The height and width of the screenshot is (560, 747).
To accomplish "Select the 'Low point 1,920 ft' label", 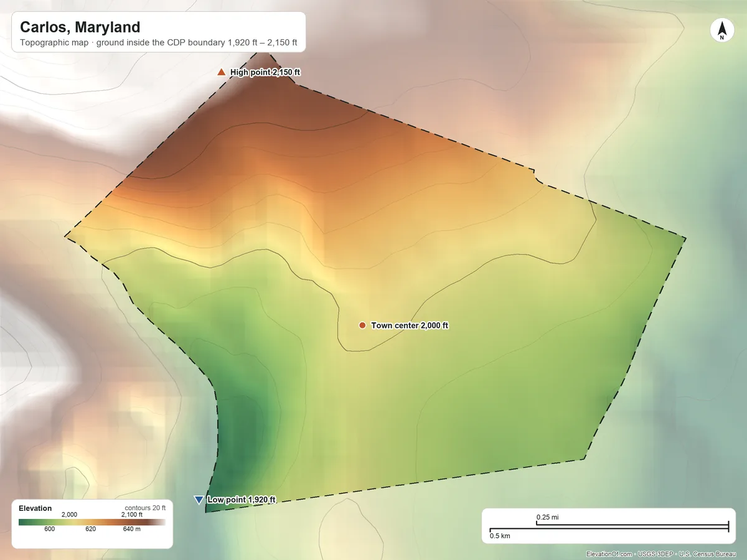I will [242, 500].
